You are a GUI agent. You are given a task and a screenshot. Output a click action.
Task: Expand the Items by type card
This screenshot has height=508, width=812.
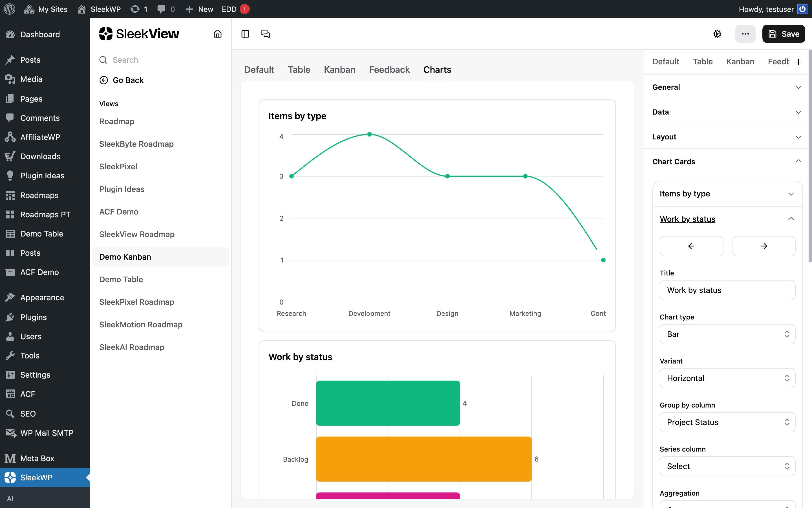coord(727,194)
